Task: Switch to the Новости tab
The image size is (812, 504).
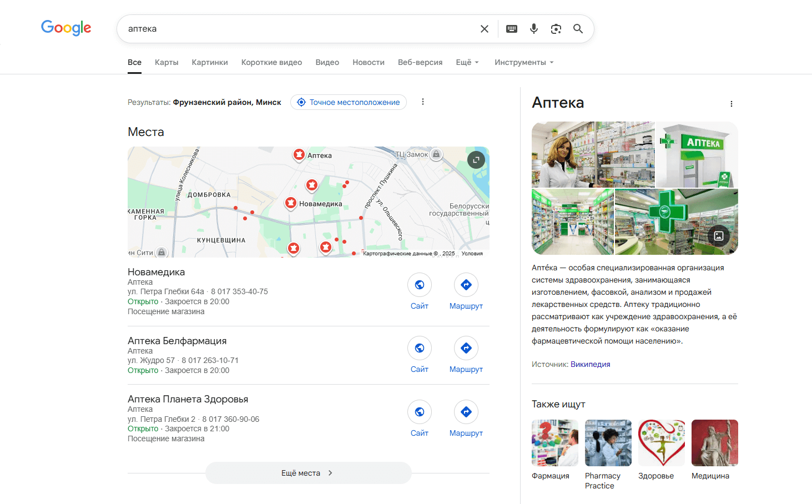Action: point(369,62)
